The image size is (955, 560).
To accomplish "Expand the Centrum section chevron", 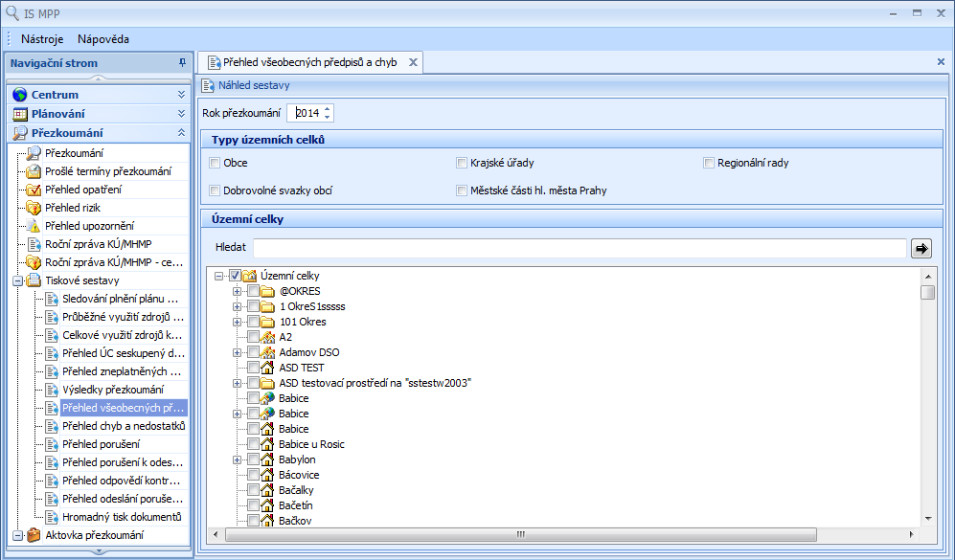I will pyautogui.click(x=181, y=95).
